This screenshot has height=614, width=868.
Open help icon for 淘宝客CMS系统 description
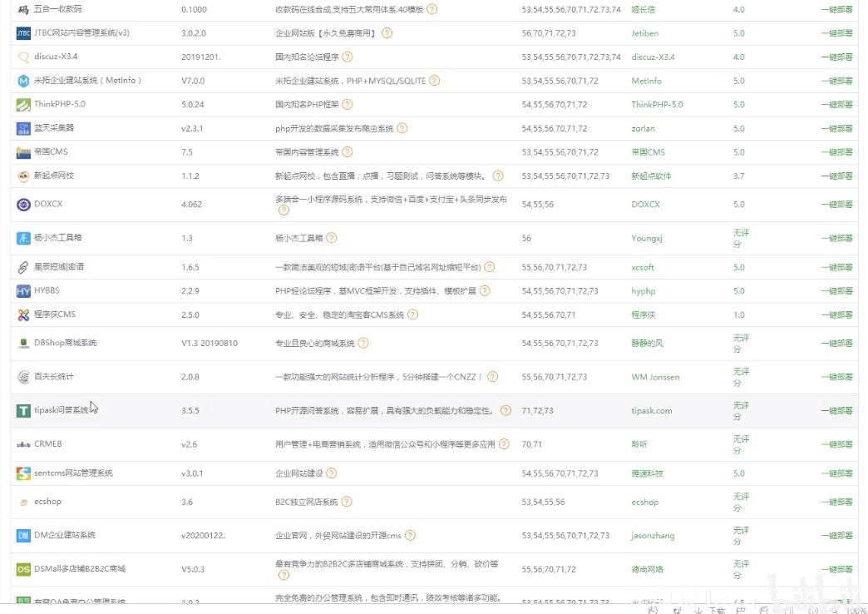[412, 314]
